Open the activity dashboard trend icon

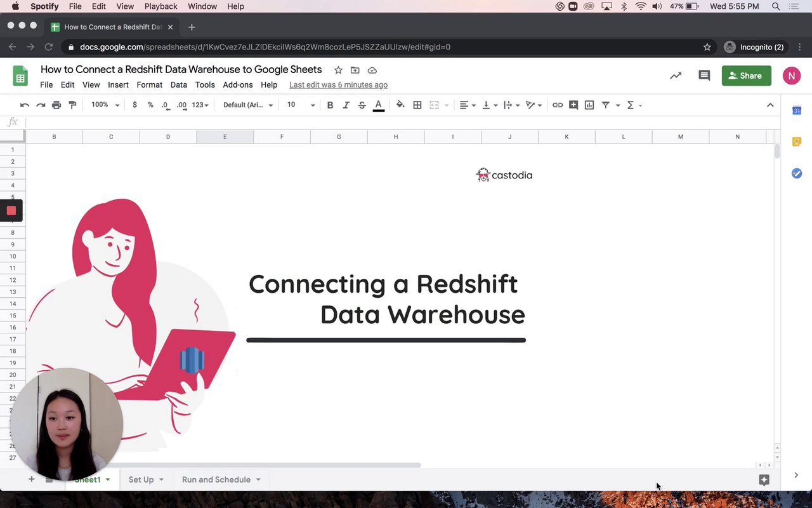(676, 76)
